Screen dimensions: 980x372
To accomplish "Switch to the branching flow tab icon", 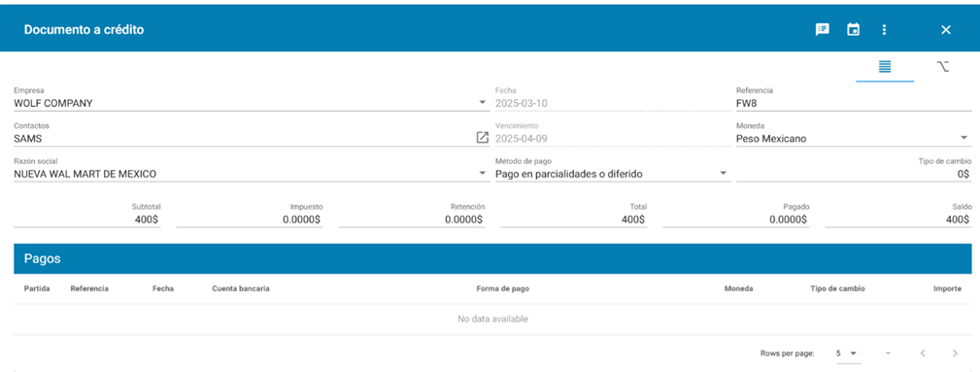I will click(942, 66).
